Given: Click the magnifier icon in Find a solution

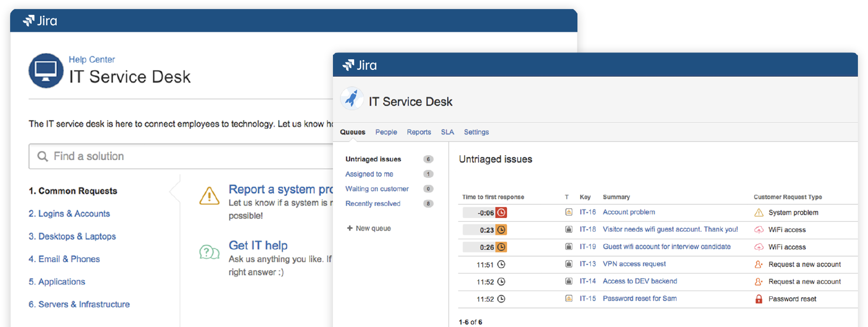Looking at the screenshot, I should pos(42,157).
